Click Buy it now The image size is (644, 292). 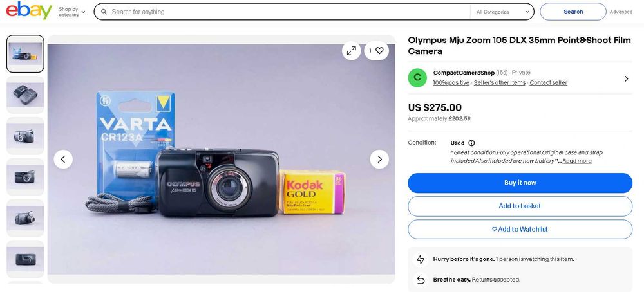tap(520, 183)
